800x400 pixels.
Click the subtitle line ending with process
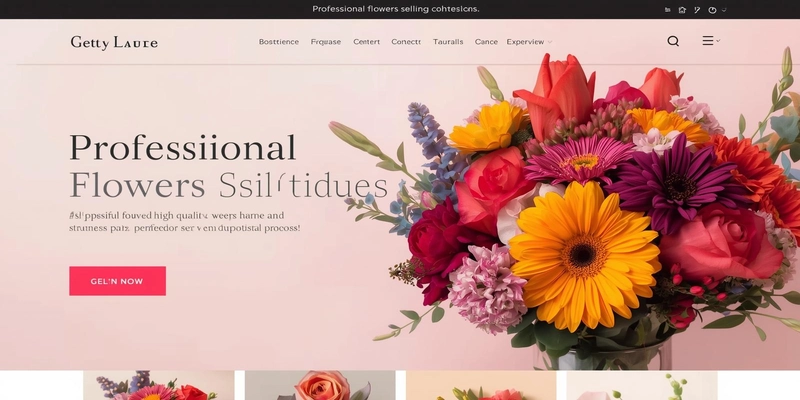pos(184,228)
